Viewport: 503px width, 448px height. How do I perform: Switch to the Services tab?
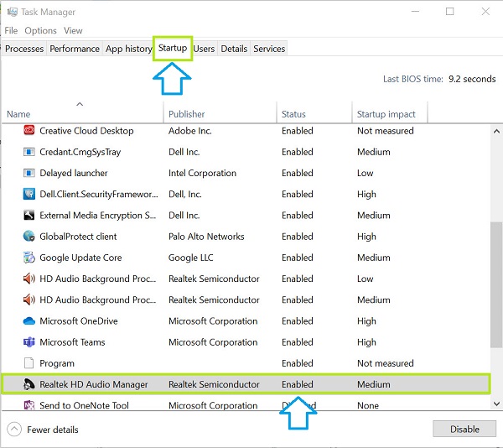click(269, 49)
